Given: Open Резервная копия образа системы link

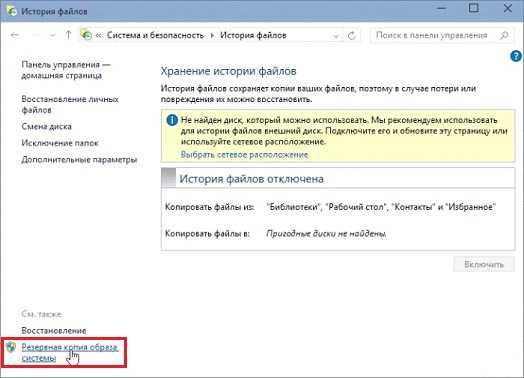Looking at the screenshot, I should pos(70,352).
